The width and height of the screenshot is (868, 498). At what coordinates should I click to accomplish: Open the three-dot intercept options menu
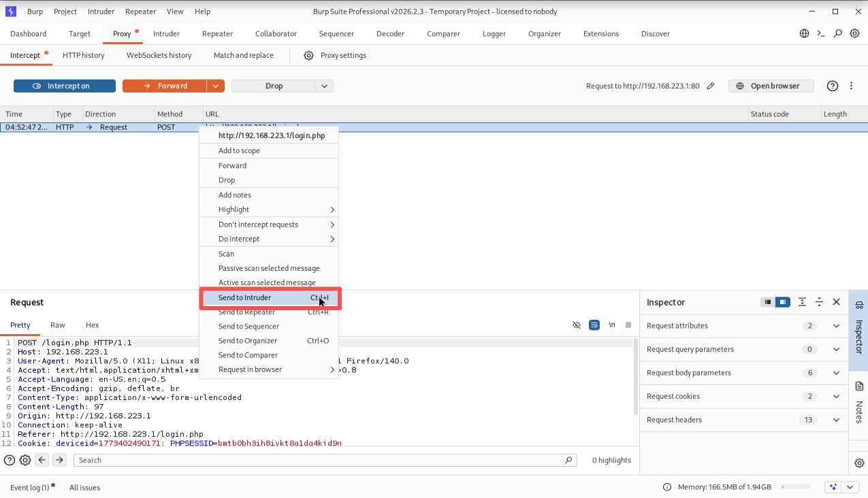coord(851,86)
